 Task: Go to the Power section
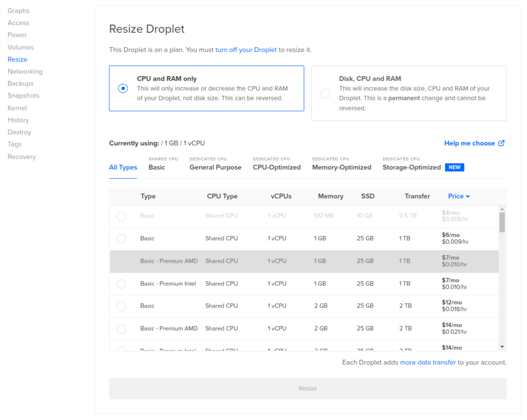pos(17,35)
